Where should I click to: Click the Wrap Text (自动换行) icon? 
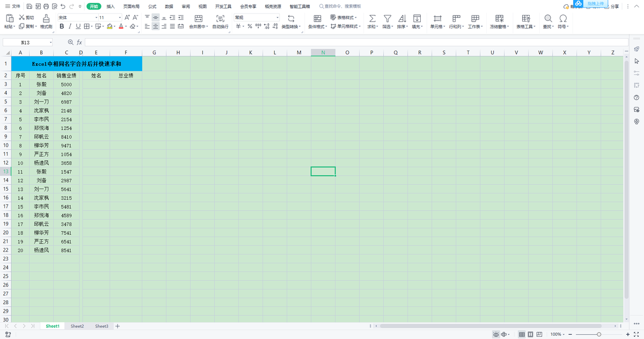220,18
